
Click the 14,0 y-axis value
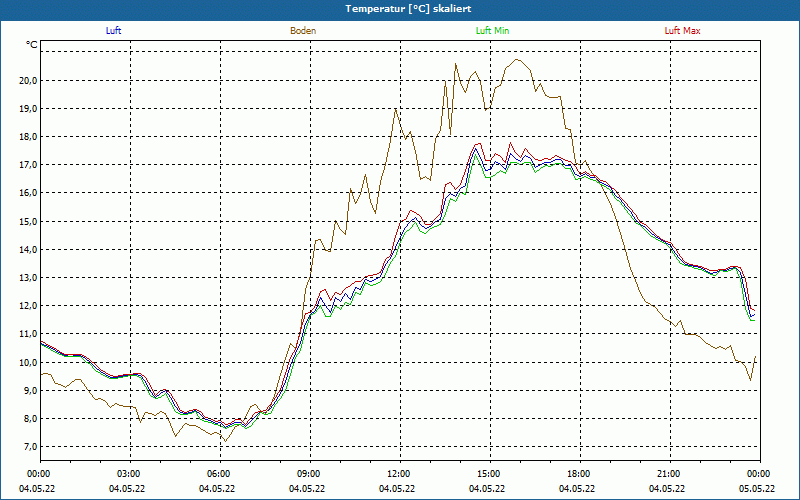28,249
